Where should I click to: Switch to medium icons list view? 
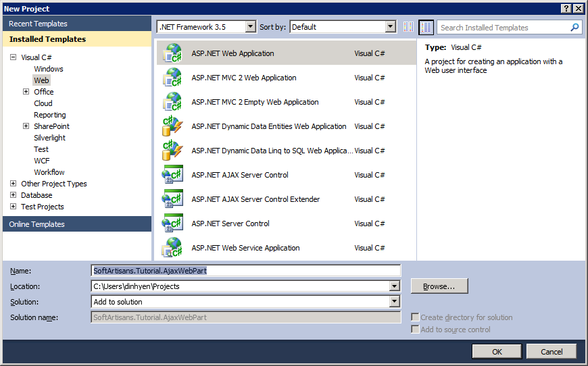[x=426, y=27]
